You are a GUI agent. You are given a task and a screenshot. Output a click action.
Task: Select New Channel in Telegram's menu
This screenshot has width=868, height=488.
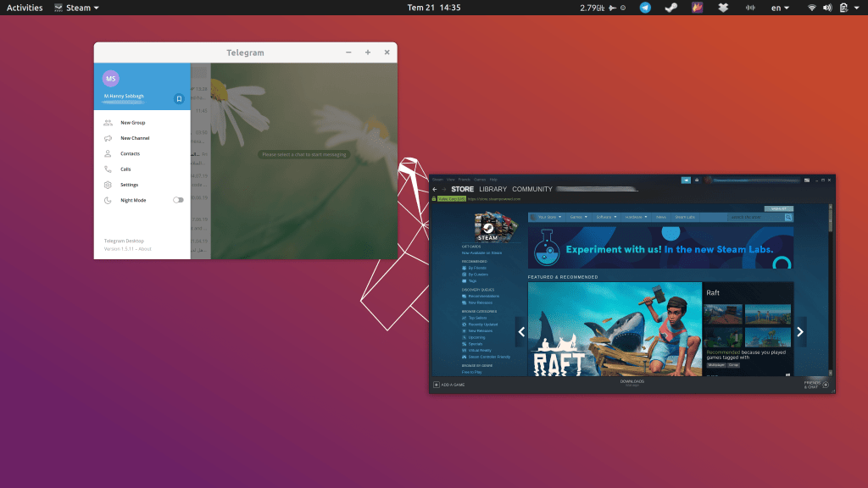[136, 137]
